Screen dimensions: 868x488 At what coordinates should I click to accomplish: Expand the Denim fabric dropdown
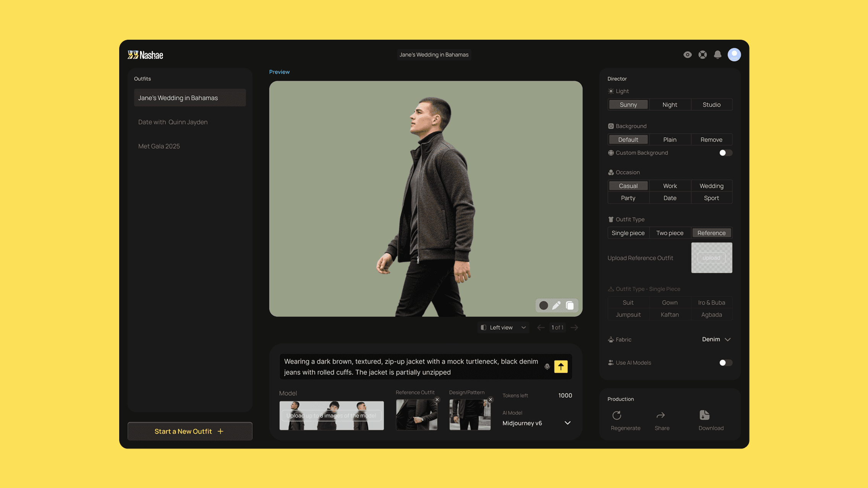716,339
